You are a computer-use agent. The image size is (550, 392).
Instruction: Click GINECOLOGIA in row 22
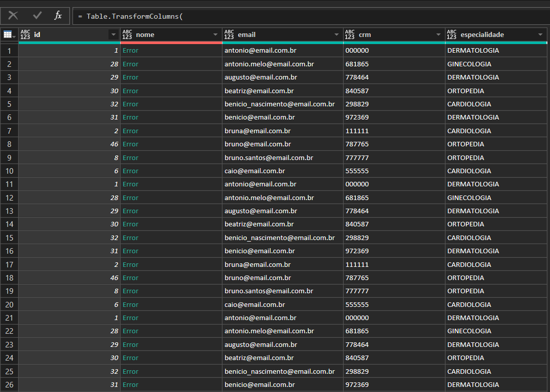coord(469,331)
